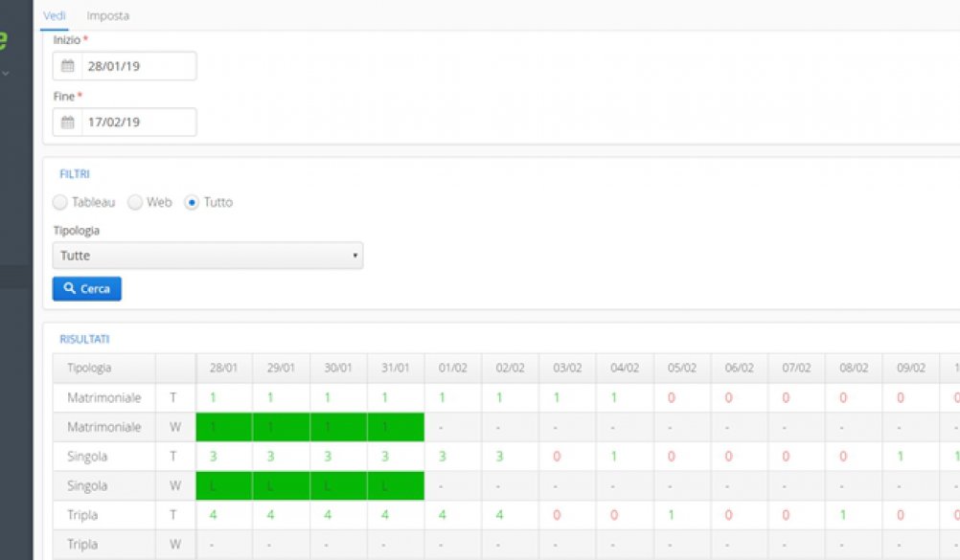960x560 pixels.
Task: Open the Fine date calendar icon
Action: point(67,123)
